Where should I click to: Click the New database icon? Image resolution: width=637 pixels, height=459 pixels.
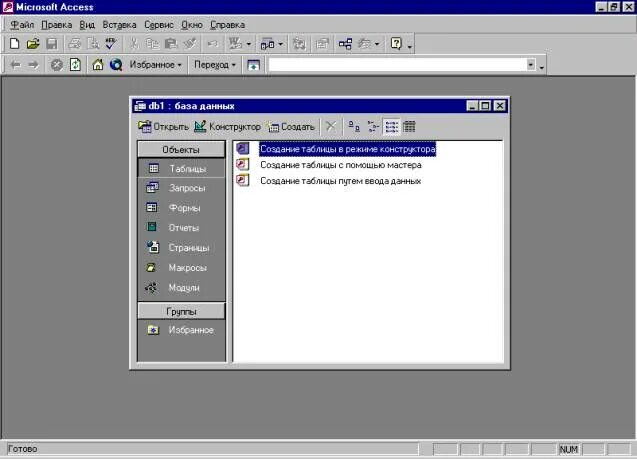click(x=15, y=43)
